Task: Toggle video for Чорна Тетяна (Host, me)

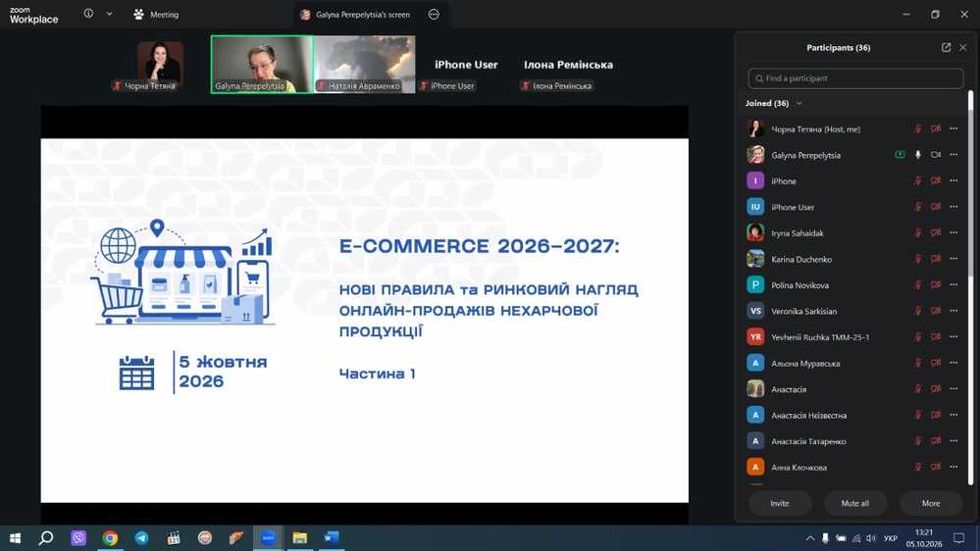Action: 936,128
